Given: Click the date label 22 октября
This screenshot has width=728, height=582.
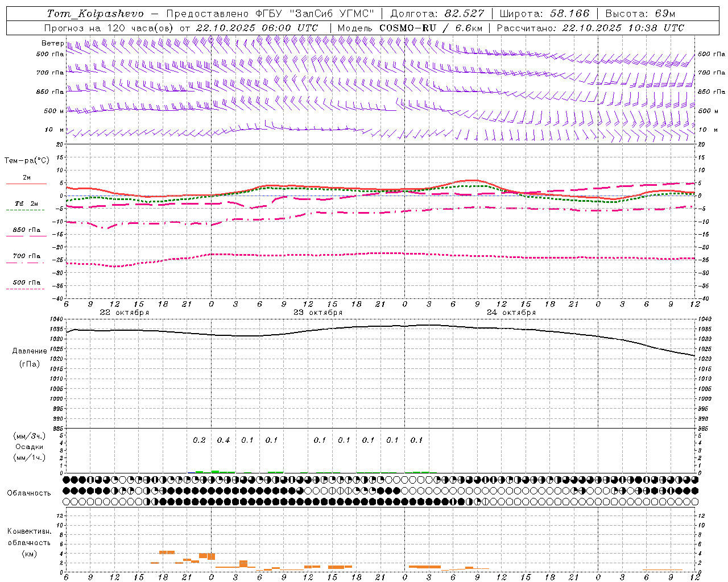Looking at the screenshot, I should (125, 312).
